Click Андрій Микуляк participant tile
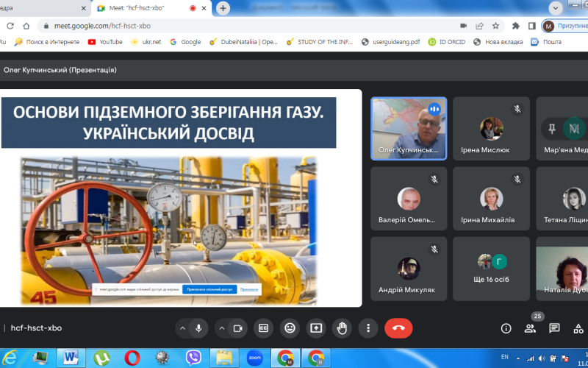The width and height of the screenshot is (588, 368). tap(409, 269)
